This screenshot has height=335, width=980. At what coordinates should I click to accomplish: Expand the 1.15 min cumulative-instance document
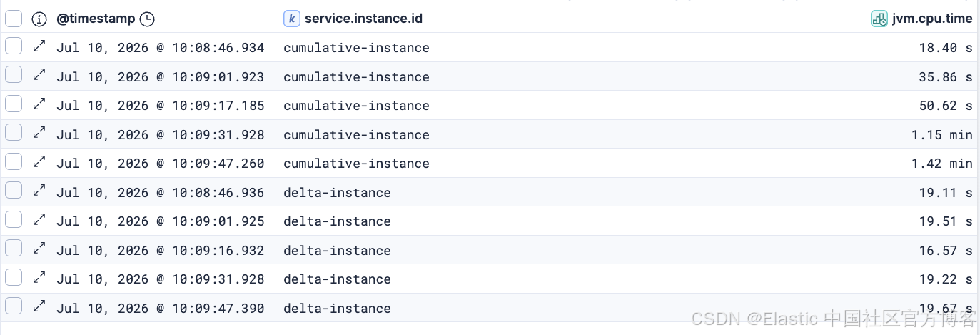click(39, 133)
